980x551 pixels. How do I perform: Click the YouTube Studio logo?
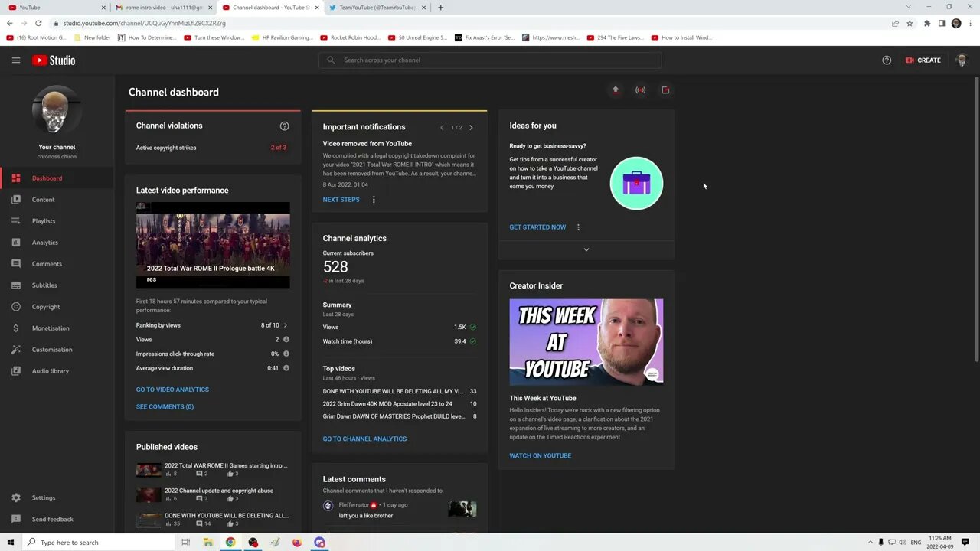click(x=54, y=60)
